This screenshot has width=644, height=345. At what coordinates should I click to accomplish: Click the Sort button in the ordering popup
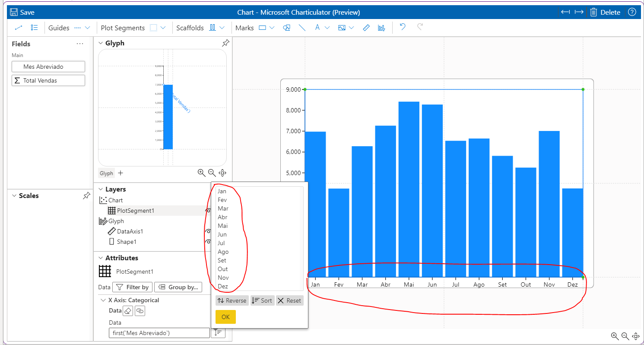click(x=262, y=300)
